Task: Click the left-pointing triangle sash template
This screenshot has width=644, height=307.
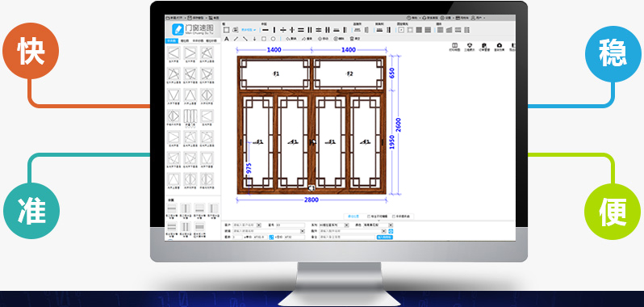Action: tap(174, 53)
